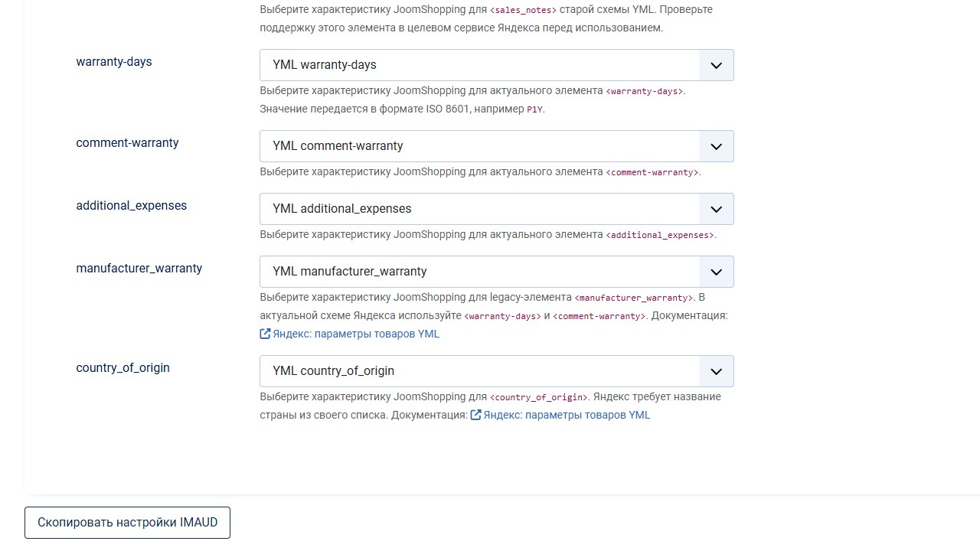Screen dimensions: 980x551
Task: Click the manufacturer_warranty field label
Action: tap(139, 269)
